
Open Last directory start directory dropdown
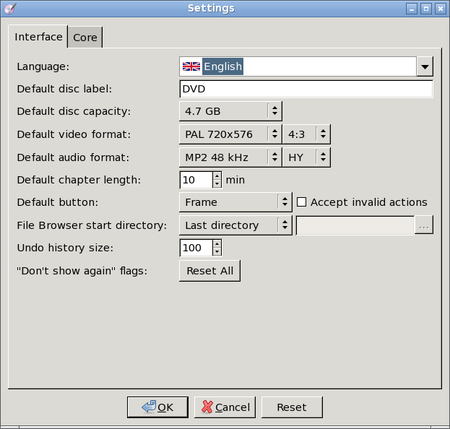pyautogui.click(x=236, y=225)
